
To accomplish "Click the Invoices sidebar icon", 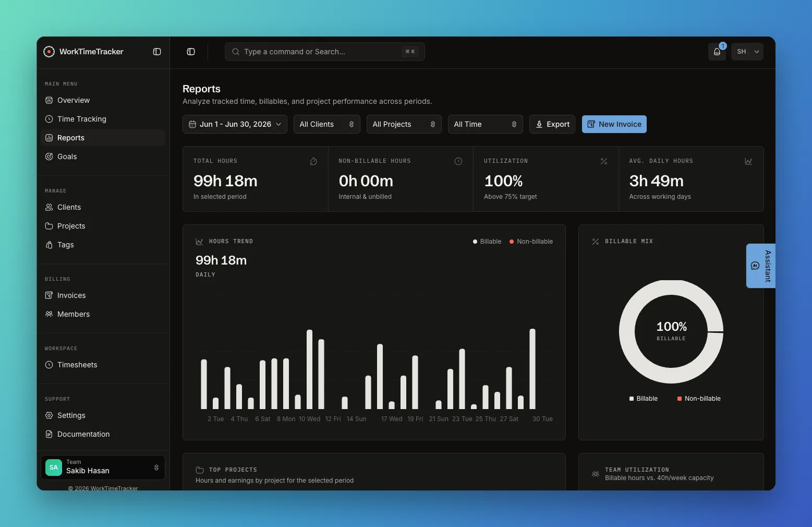I will tap(49, 295).
